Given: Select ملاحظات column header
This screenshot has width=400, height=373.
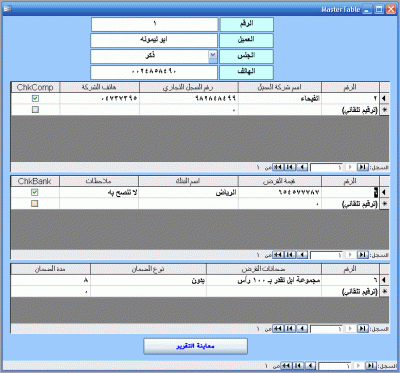Looking at the screenshot, I should click(x=99, y=181).
